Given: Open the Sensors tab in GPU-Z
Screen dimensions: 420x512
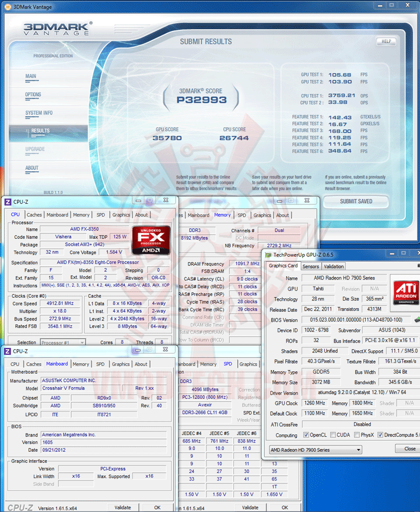Looking at the screenshot, I should (311, 266).
